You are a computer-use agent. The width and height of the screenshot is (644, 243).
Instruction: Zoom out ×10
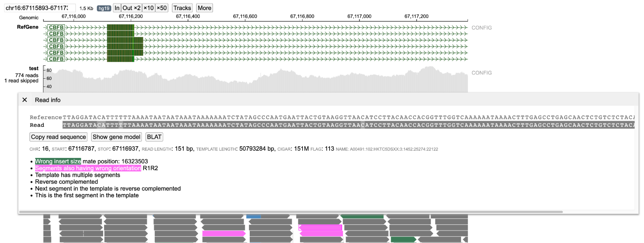pos(149,8)
